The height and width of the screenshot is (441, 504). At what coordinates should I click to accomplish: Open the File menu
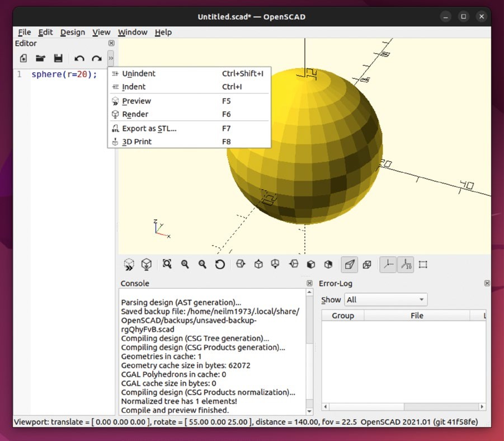click(25, 32)
